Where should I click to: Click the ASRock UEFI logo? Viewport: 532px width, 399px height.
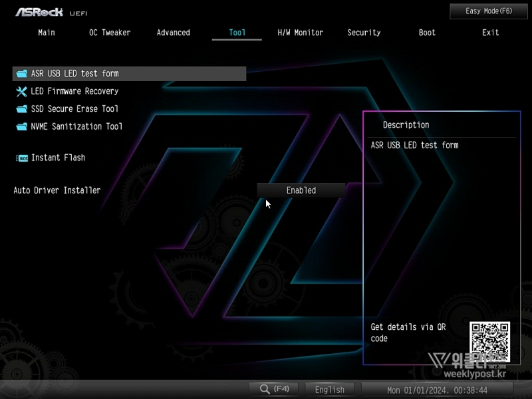(x=51, y=12)
